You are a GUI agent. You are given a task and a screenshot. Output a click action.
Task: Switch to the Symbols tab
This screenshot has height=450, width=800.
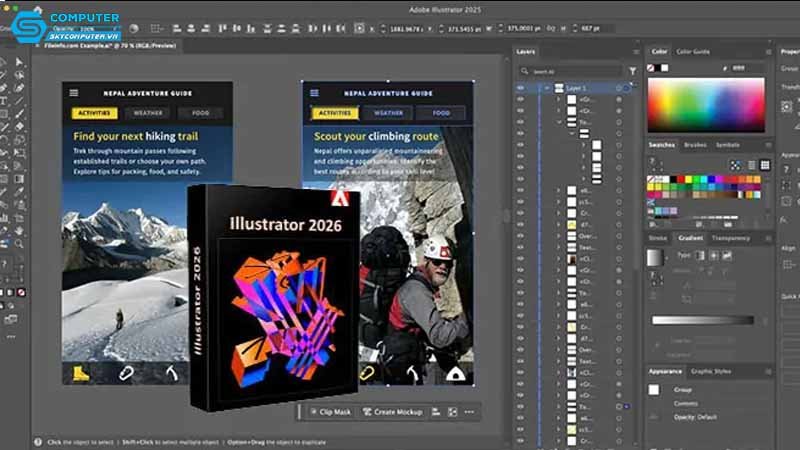728,145
